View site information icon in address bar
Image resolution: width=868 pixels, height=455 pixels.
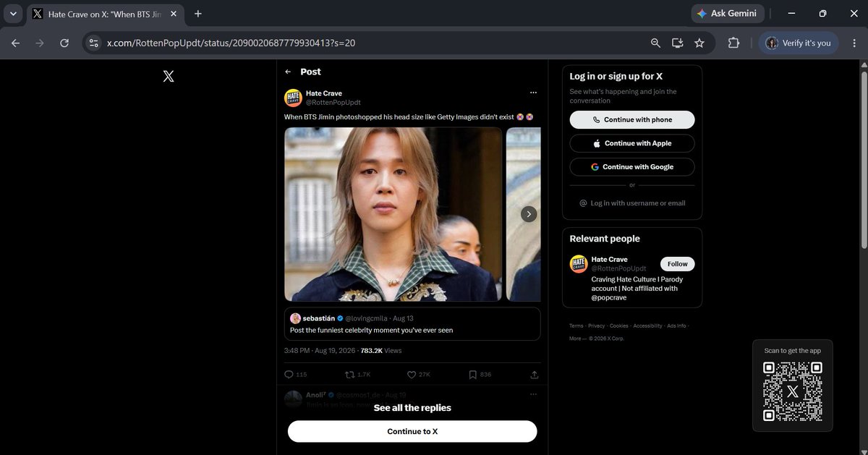[93, 43]
